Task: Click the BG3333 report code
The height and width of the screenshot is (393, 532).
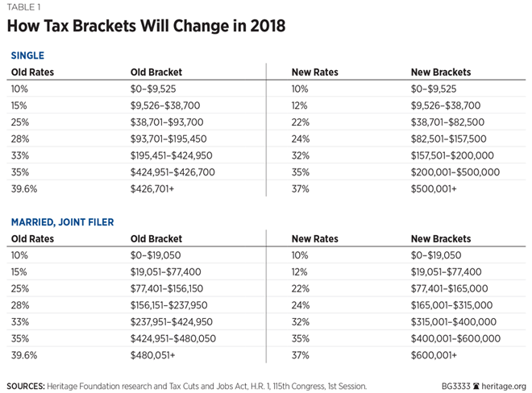Action: [x=454, y=386]
